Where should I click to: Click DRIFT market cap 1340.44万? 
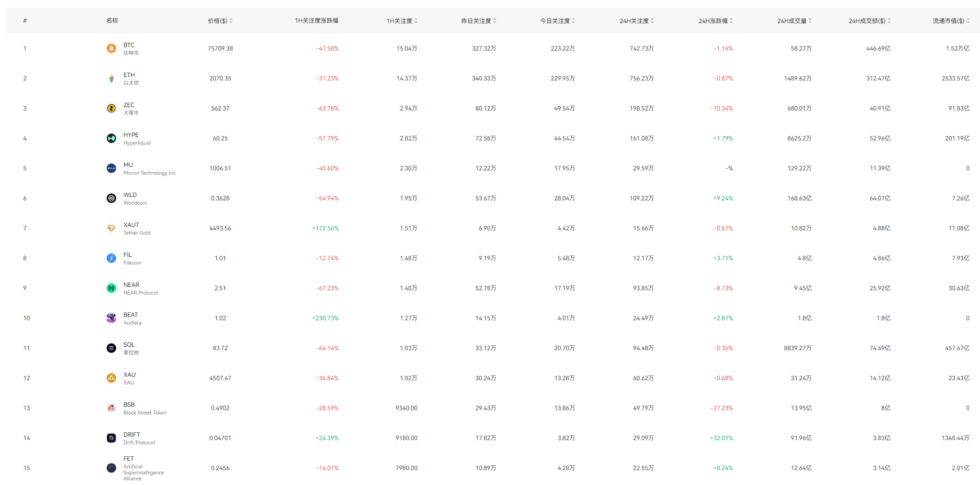[x=956, y=438]
